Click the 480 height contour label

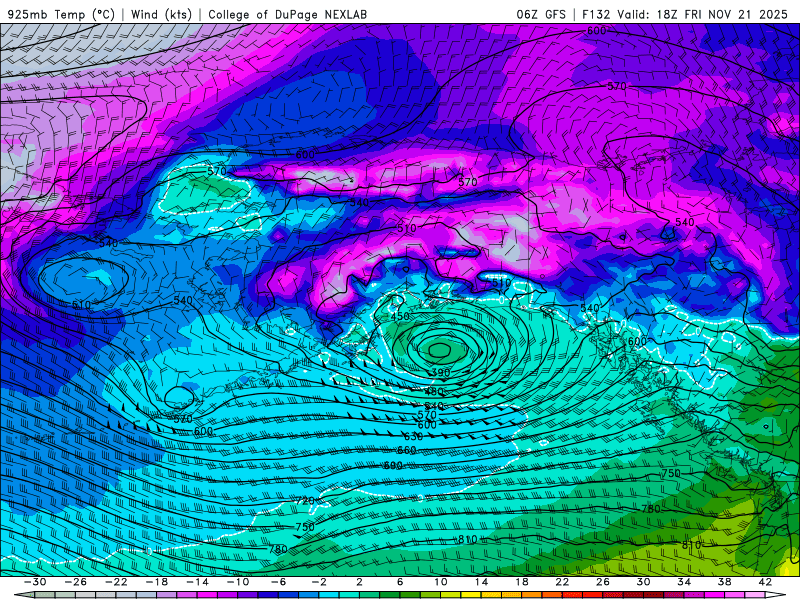pyautogui.click(x=434, y=392)
